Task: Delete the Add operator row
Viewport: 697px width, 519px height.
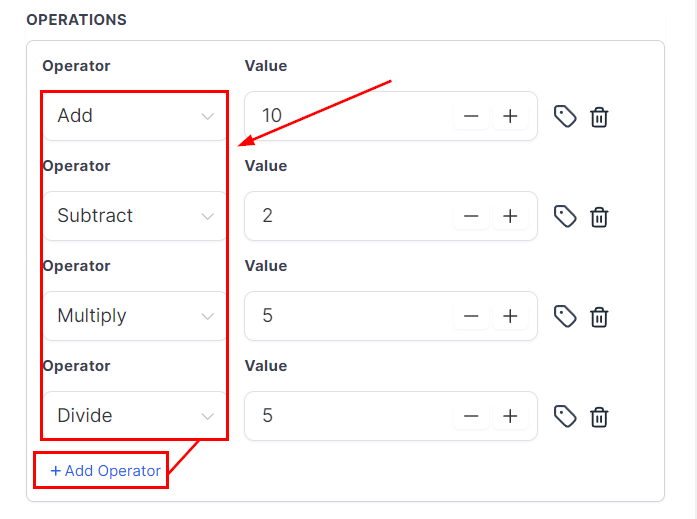Action: (599, 116)
